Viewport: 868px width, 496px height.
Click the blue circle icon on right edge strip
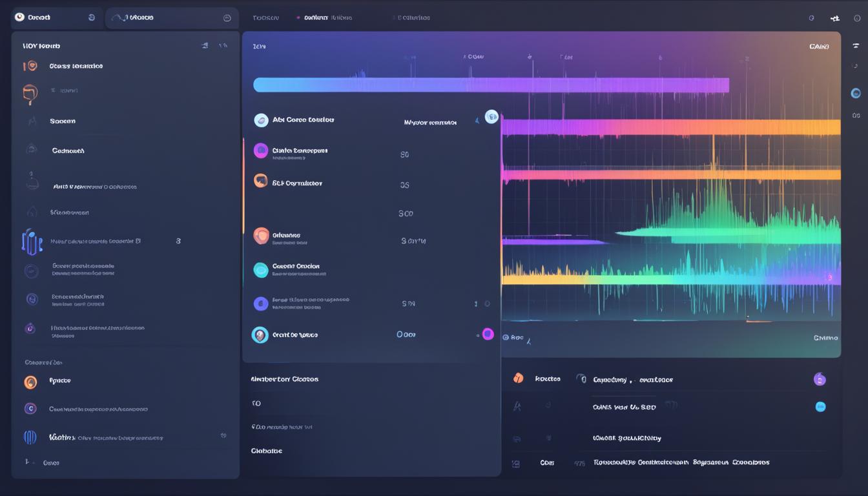856,94
